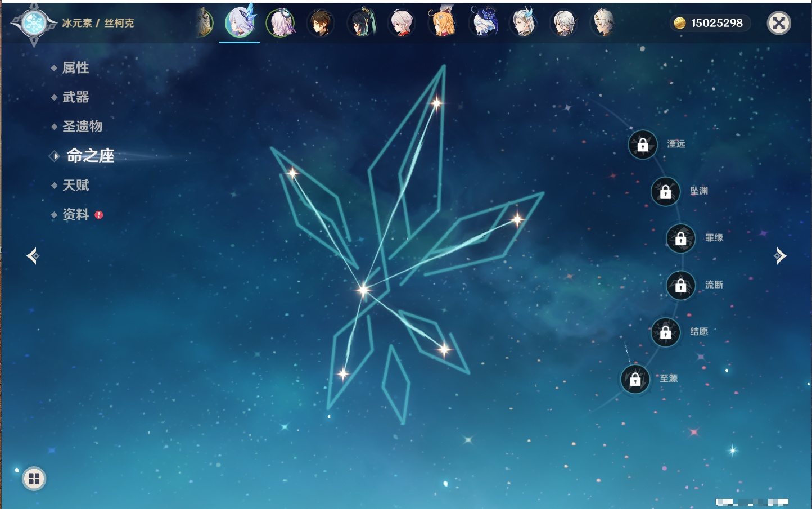Open the locked 结愿 constellation node

point(666,332)
